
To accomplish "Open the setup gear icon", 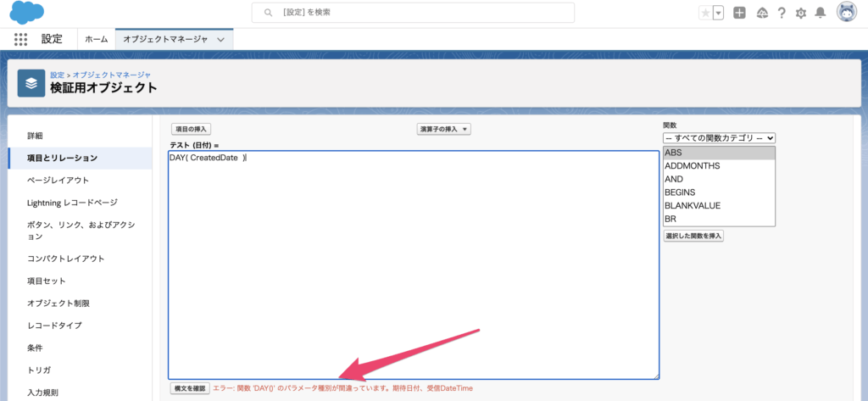I will point(800,13).
